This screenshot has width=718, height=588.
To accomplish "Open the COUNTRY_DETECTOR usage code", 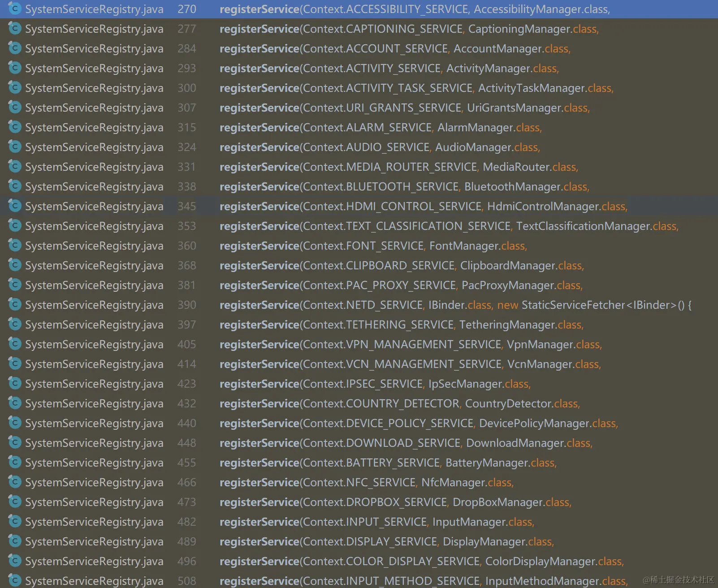I will tap(400, 404).
